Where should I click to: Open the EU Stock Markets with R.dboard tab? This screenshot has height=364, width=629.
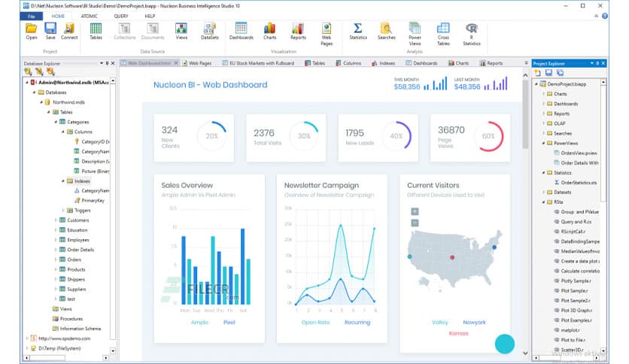258,63
